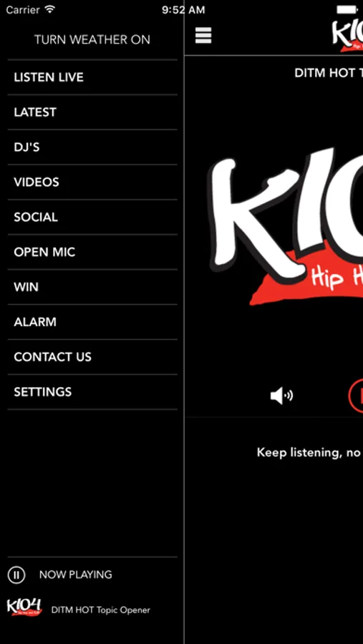
Task: Turn weather on from the top of the menu
Action: click(92, 39)
